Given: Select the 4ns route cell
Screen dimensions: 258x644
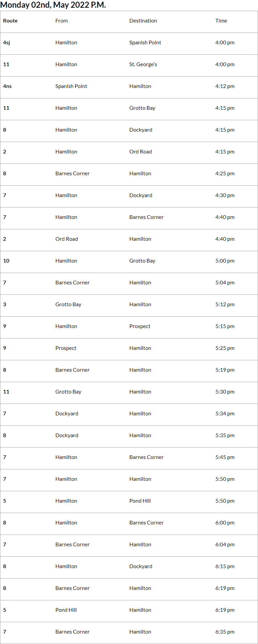Looking at the screenshot, I should [x=7, y=86].
